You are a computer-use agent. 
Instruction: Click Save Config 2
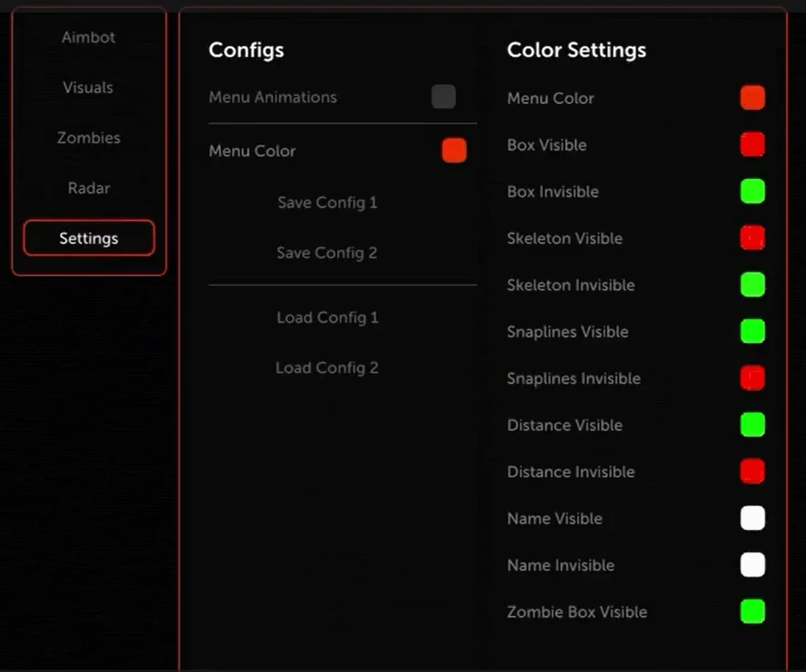coord(327,253)
